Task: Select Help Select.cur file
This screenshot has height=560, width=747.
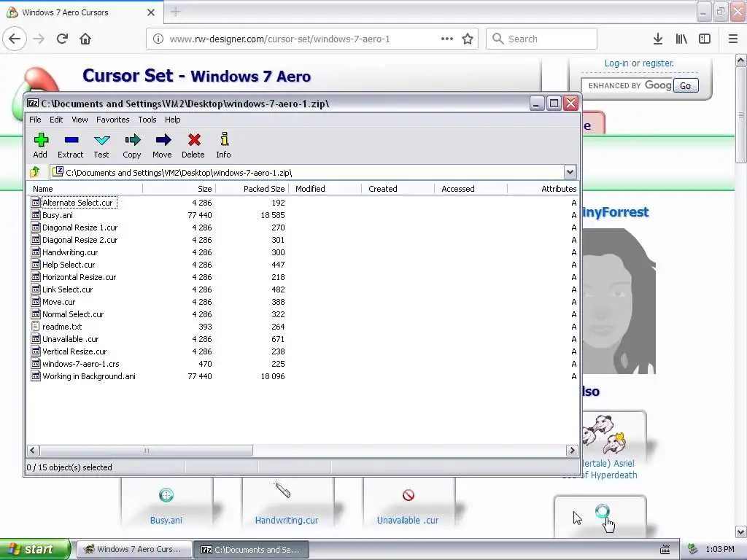Action: click(69, 264)
